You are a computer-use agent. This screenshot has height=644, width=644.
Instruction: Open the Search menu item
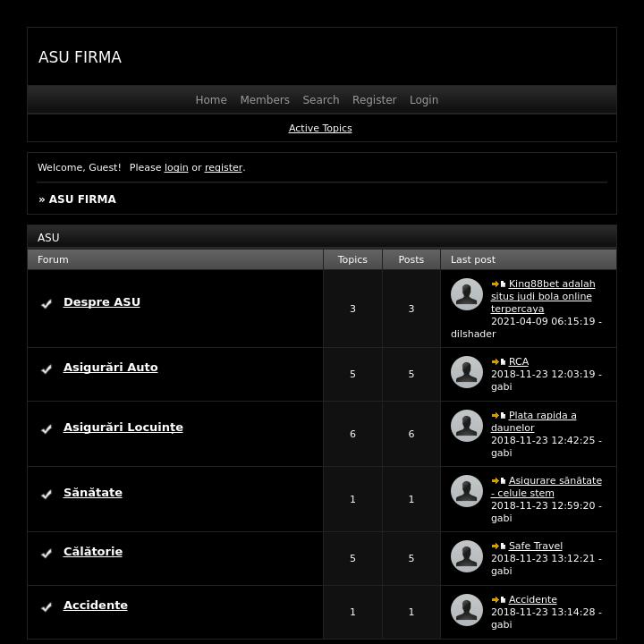coord(321,100)
